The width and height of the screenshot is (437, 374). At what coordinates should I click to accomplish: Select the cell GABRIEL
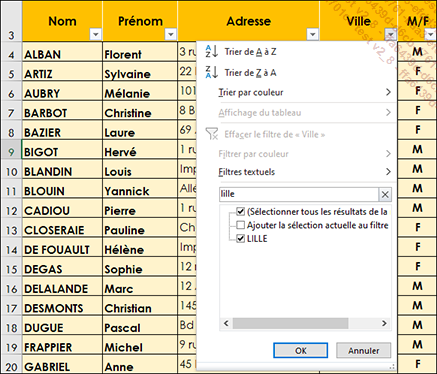point(62,364)
